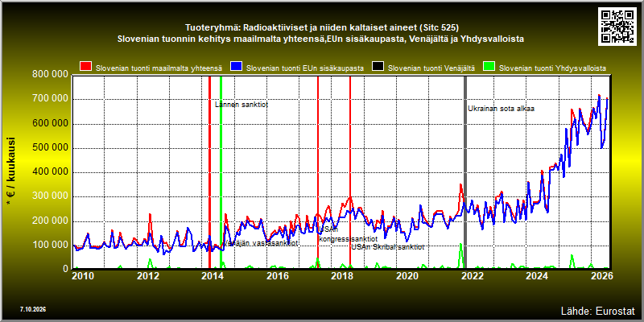Image resolution: width=644 pixels, height=322 pixels.
Task: Select legend label Slovenian tuonti Venäjältä
Action: (431, 68)
